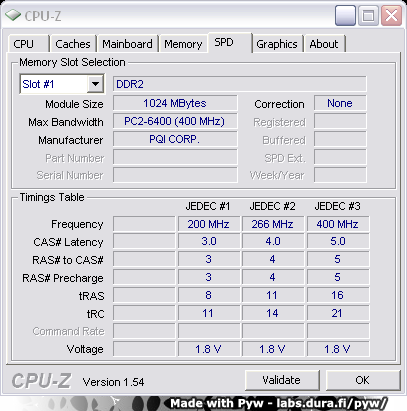
Task: Switch to the CPU tab
Action: [x=29, y=44]
